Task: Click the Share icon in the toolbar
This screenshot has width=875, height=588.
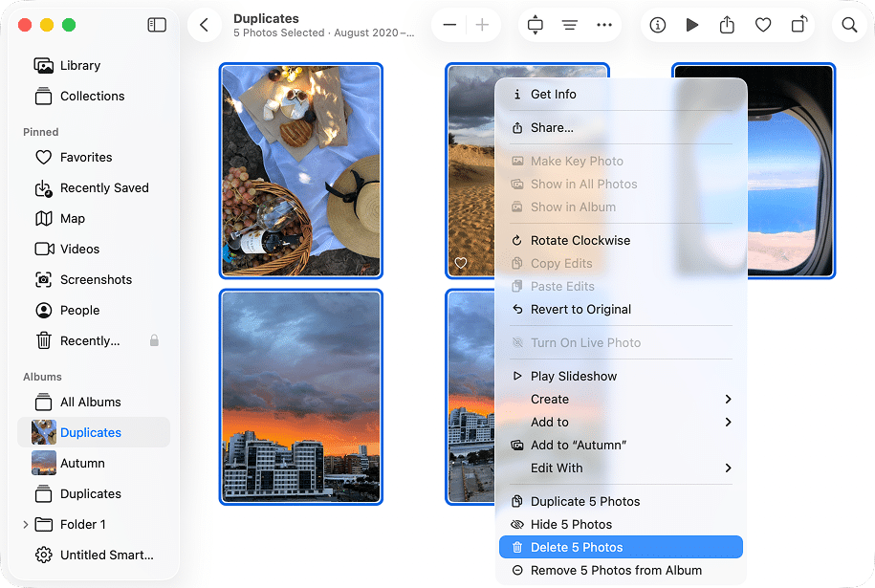Action: pos(728,25)
